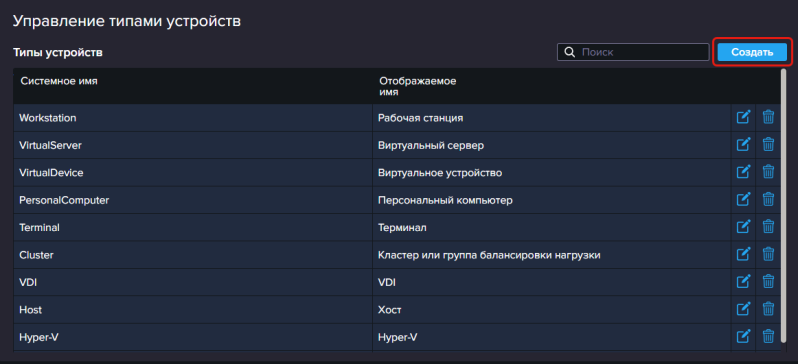Click the magnifier search icon

(x=571, y=52)
